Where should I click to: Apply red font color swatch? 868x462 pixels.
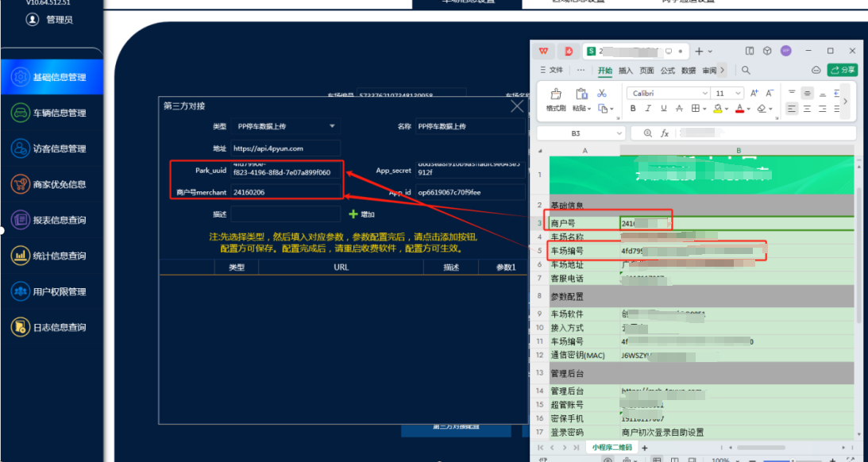[739, 109]
